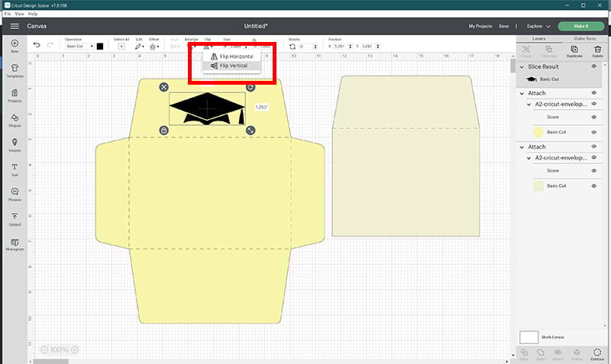Hide the Slice Result layer
Viewport: 611px width, 364px height.
pos(593,66)
